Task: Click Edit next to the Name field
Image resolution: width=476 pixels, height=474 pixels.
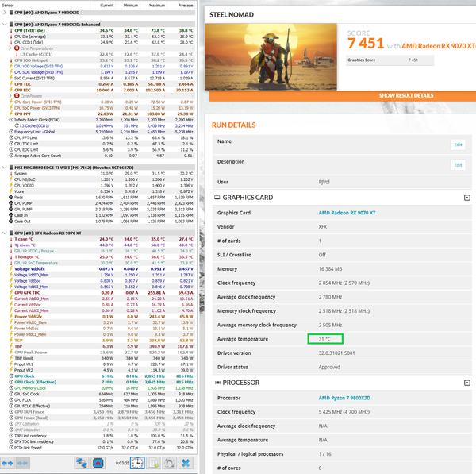Action: point(458,145)
